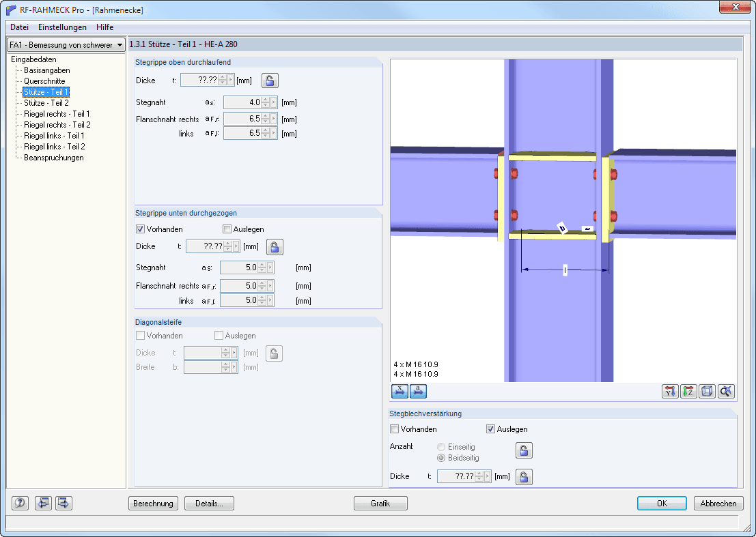
Task: Click spinner arrows of lower Flanschnaht links field
Action: [262, 300]
